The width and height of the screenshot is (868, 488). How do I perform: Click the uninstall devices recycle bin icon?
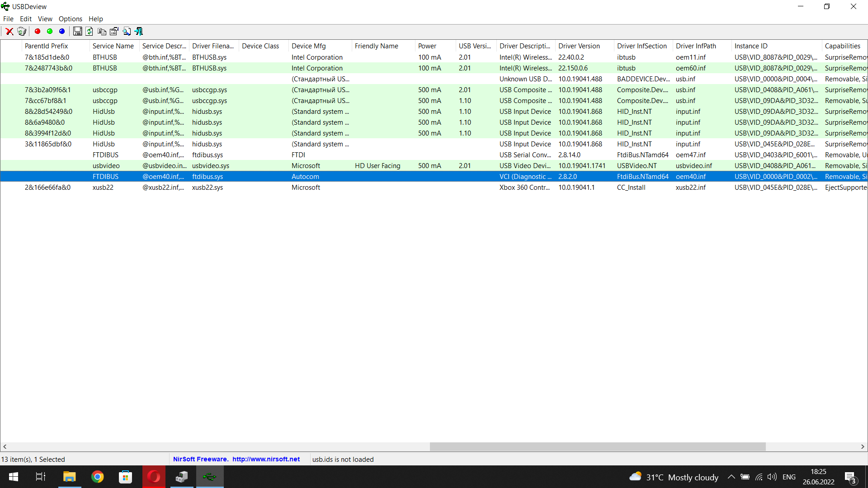(21, 31)
